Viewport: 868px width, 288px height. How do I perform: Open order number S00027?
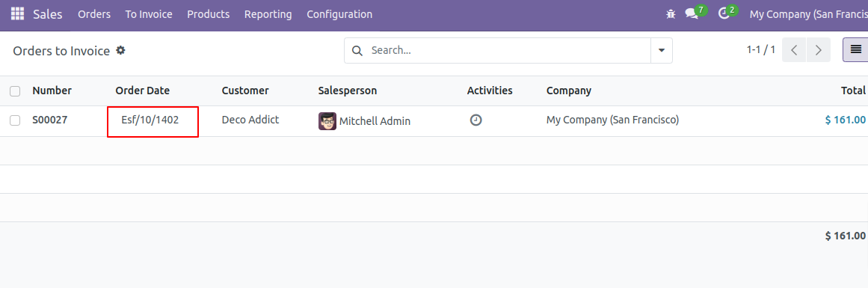point(50,120)
